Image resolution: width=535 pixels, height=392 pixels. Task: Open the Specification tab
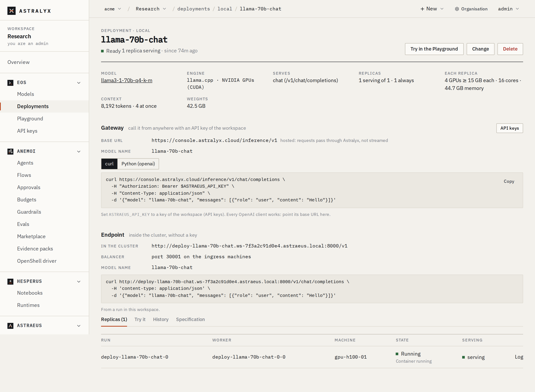(190, 319)
